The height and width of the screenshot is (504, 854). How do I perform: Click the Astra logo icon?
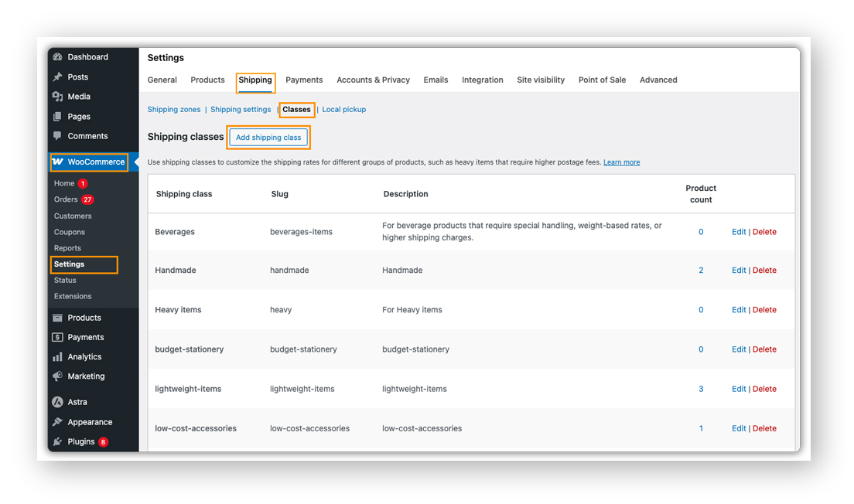click(58, 402)
